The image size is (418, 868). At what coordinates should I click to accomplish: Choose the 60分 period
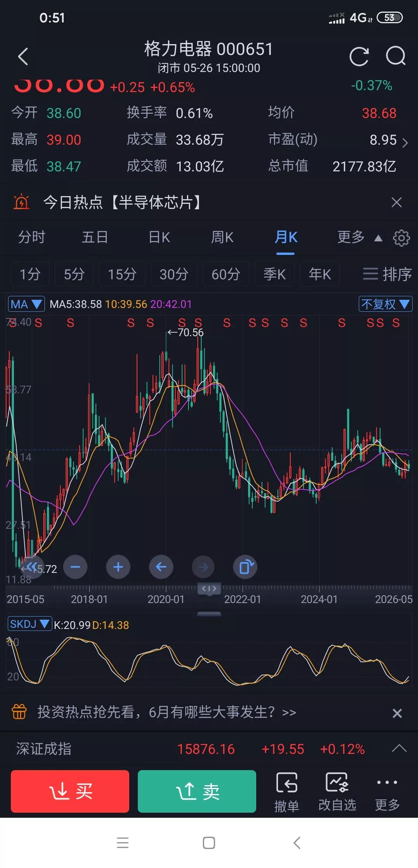click(226, 274)
